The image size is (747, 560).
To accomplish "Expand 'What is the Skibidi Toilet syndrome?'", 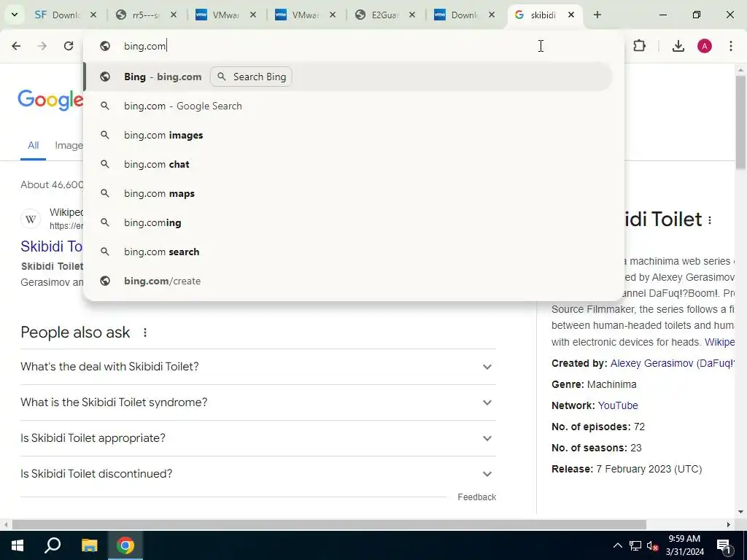I will click(258, 402).
